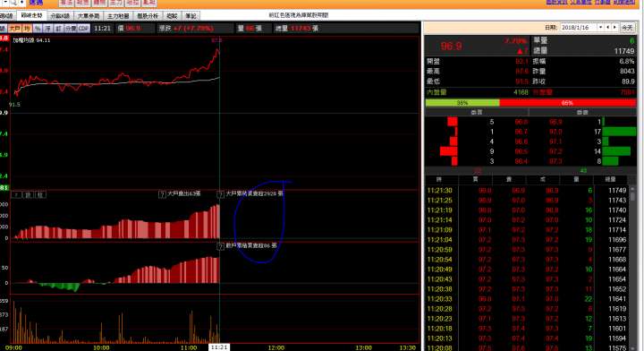The height and width of the screenshot is (351, 644).
Task: Open the date picker dropdown arrow
Action: [x=600, y=28]
